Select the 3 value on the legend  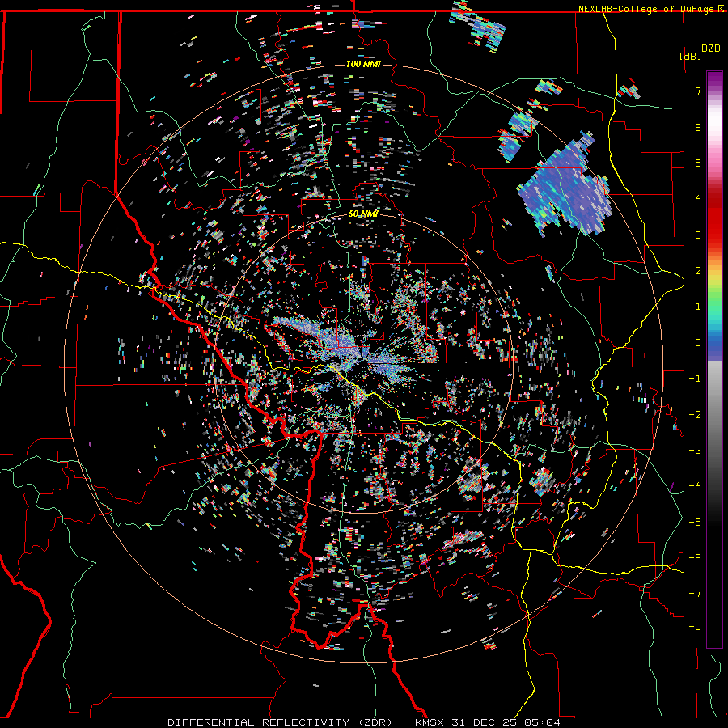[x=698, y=235]
